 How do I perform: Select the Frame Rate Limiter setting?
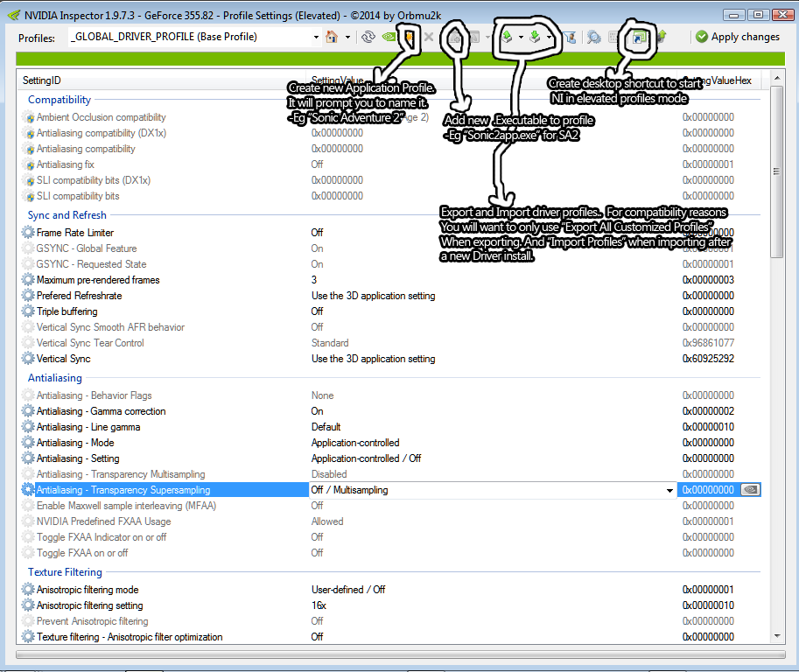[75, 233]
